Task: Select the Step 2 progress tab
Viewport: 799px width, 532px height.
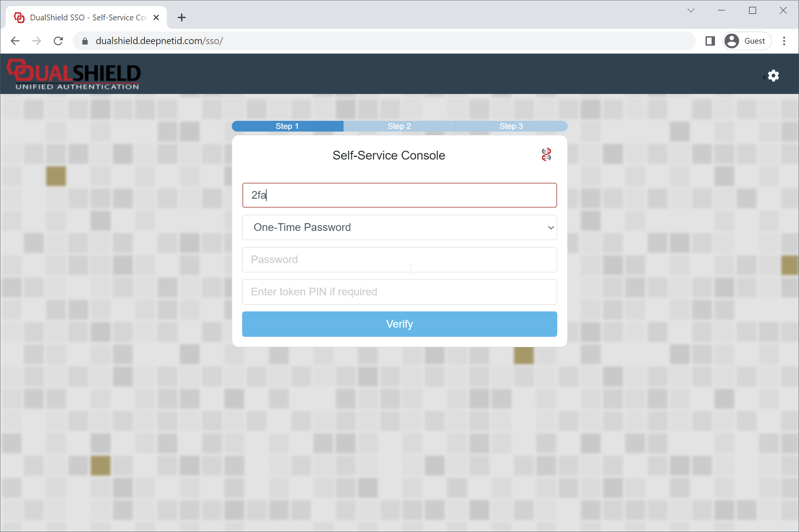Action: [399, 126]
